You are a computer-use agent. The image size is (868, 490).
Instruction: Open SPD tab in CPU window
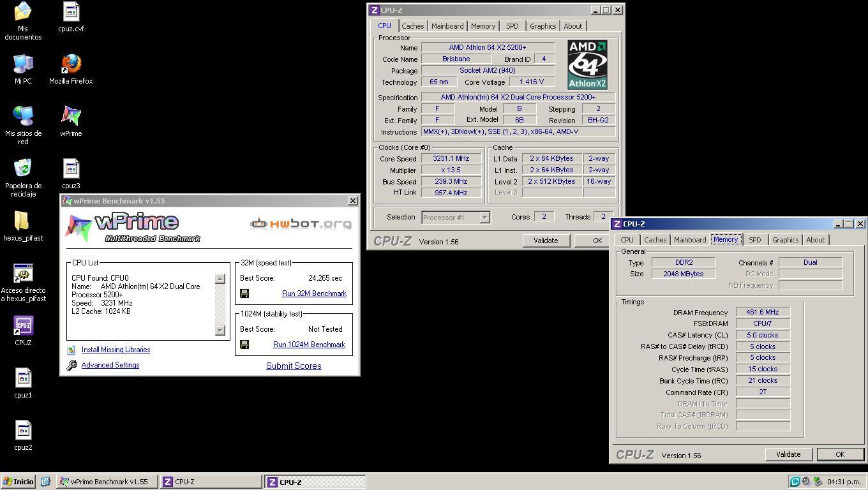513,26
